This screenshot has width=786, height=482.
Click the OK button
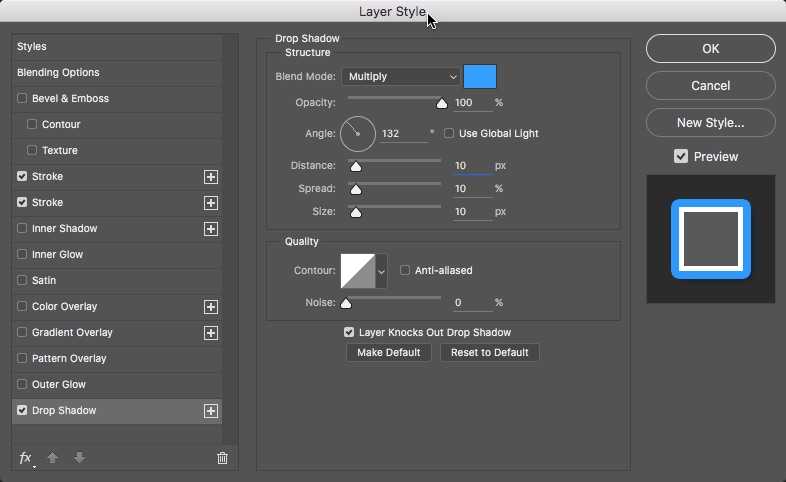710,49
